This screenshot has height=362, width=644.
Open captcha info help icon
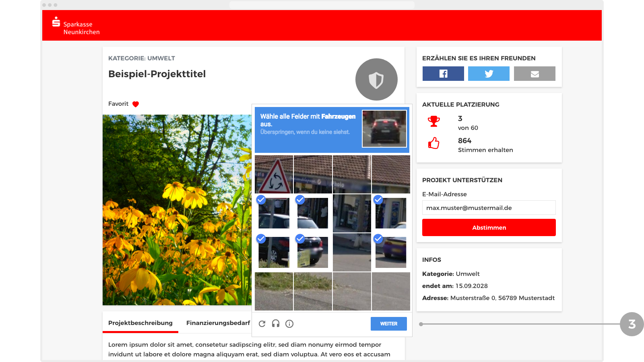point(289,324)
